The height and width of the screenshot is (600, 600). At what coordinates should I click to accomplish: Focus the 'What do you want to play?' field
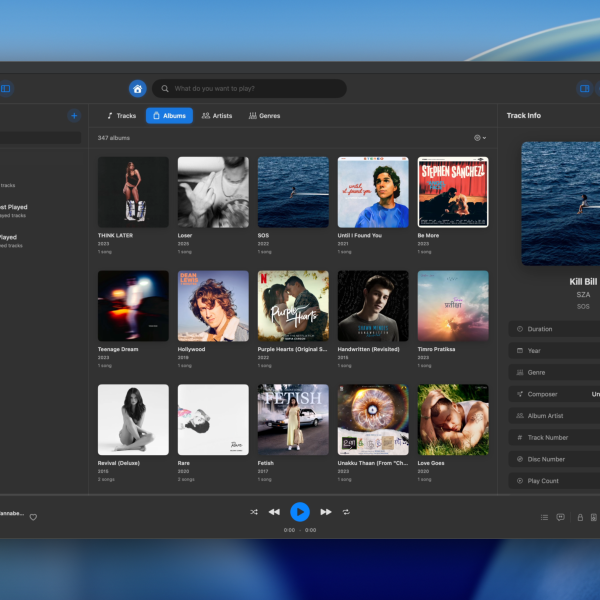[x=249, y=89]
